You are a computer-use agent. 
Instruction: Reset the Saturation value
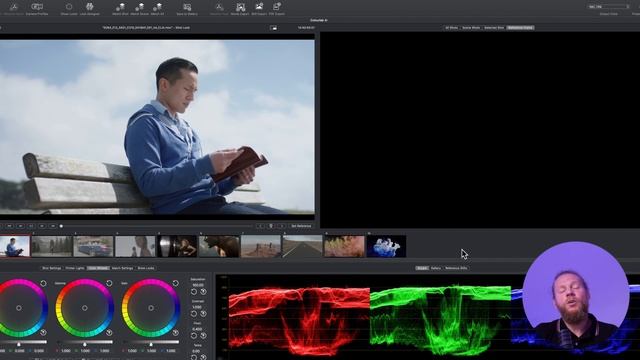click(193, 292)
